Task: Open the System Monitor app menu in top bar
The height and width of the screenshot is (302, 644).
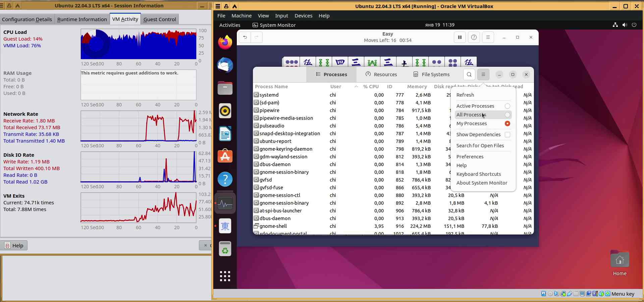Action: click(x=274, y=25)
